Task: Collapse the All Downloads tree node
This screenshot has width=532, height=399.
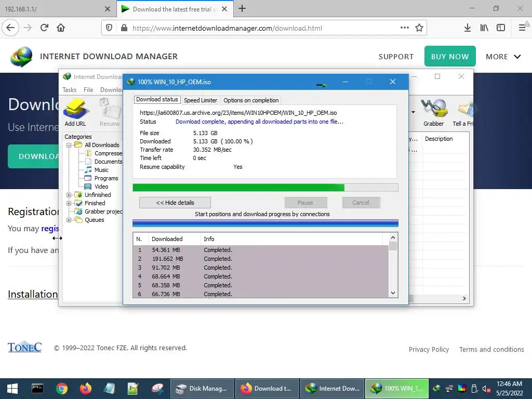Action: (x=69, y=145)
